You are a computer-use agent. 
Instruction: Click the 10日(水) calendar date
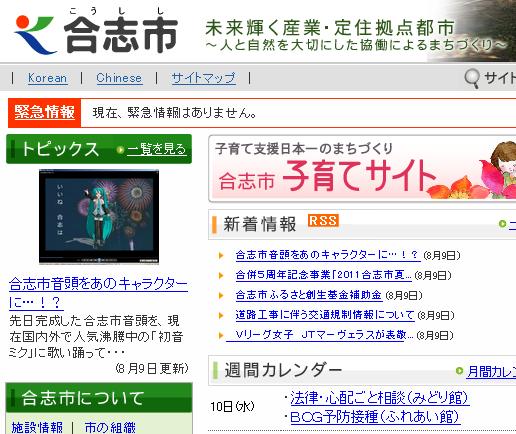coord(232,407)
